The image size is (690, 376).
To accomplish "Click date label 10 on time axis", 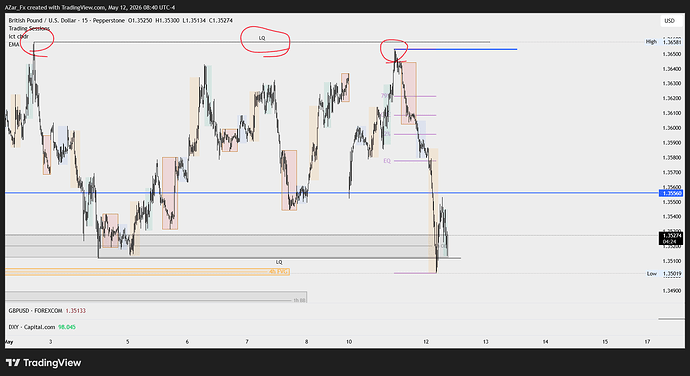I will pos(349,342).
